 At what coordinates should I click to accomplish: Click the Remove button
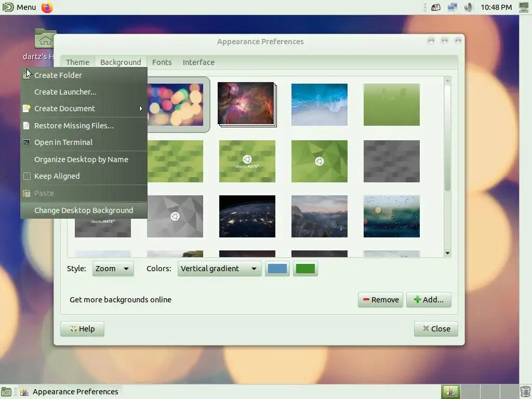pyautogui.click(x=380, y=300)
